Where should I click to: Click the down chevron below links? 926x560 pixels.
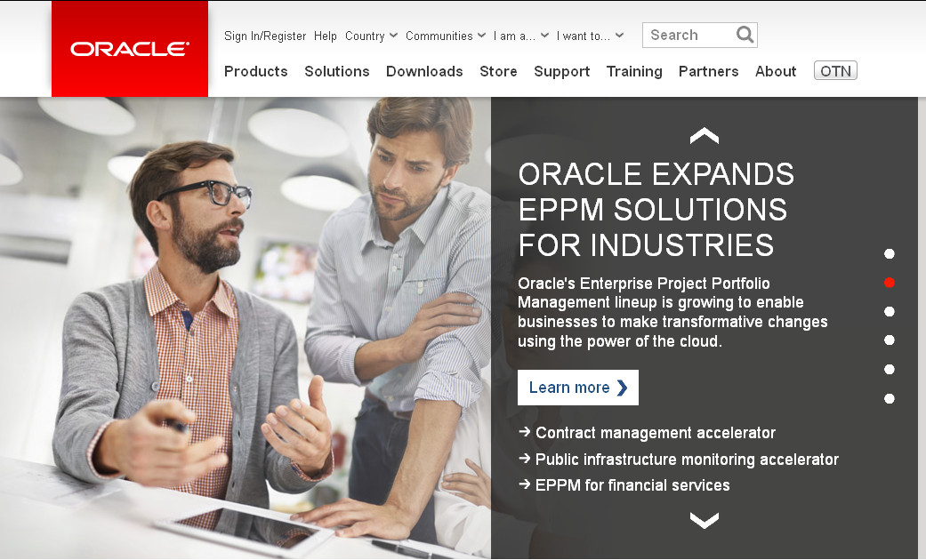click(x=704, y=521)
